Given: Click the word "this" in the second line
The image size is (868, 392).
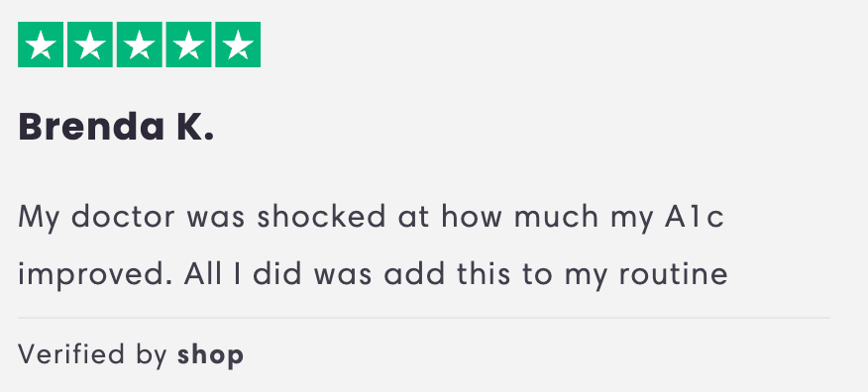Looking at the screenshot, I should (484, 273).
